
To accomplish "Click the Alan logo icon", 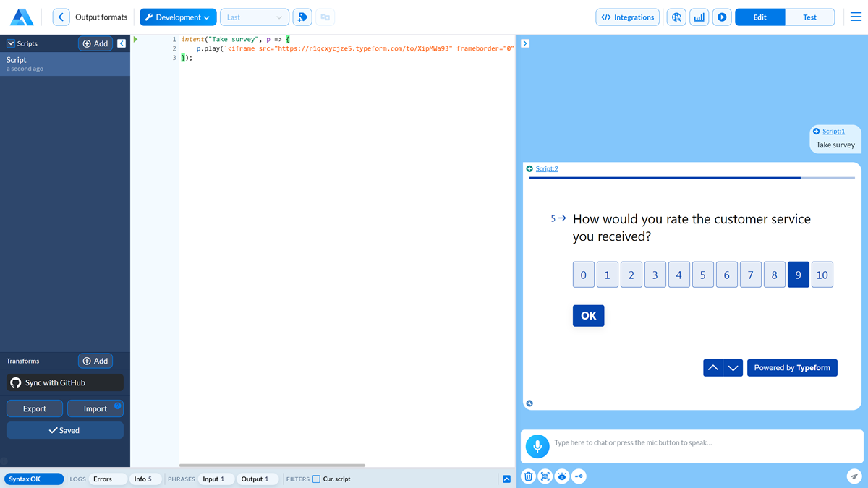I will (x=22, y=17).
